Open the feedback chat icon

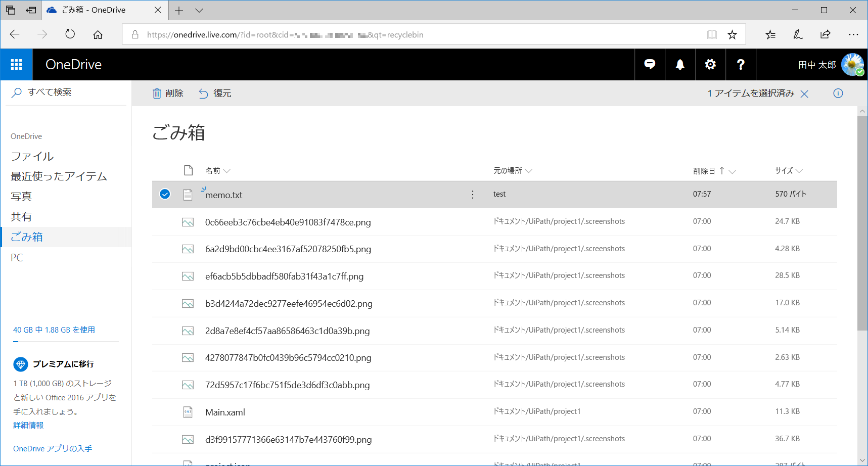650,64
